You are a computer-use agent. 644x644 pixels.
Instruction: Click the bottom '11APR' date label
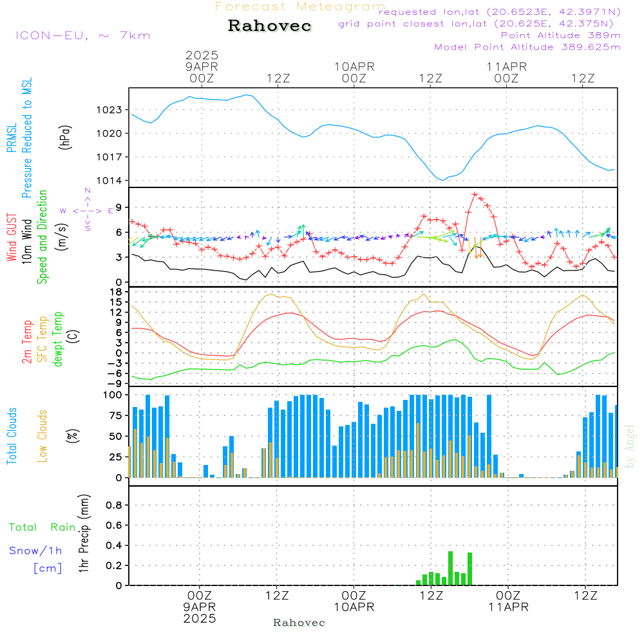[x=508, y=607]
